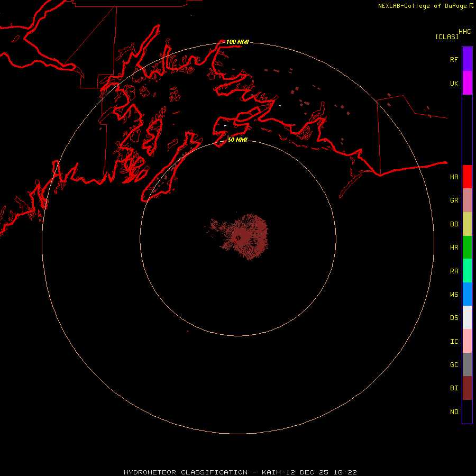Select the GR legend color block
476x476 pixels.
coord(467,200)
